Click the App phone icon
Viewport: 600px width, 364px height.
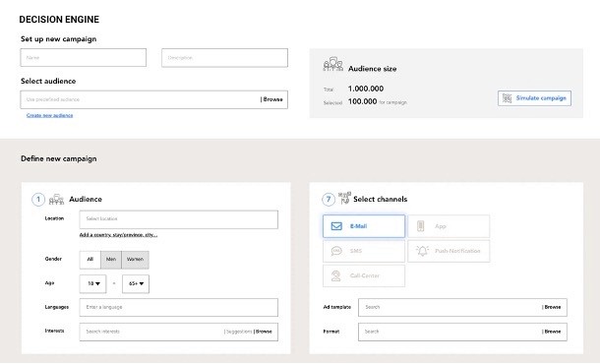(421, 226)
